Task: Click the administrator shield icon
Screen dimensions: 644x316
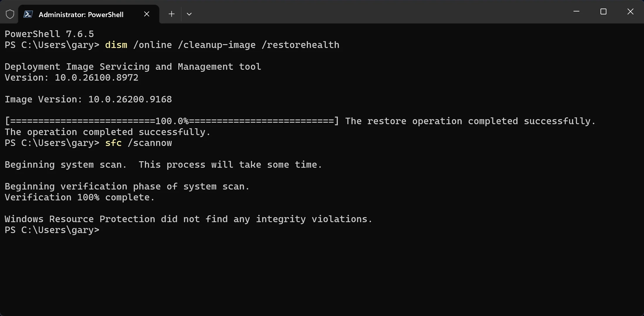Action: tap(10, 14)
